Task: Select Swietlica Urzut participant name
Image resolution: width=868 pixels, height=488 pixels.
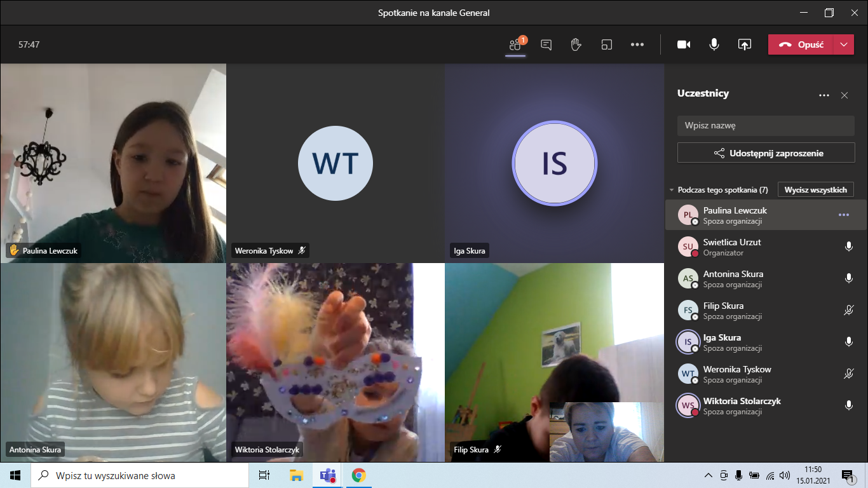Action: pyautogui.click(x=732, y=242)
